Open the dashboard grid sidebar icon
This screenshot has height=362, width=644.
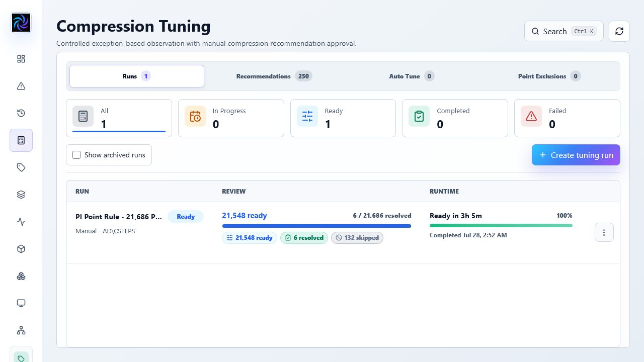point(21,59)
